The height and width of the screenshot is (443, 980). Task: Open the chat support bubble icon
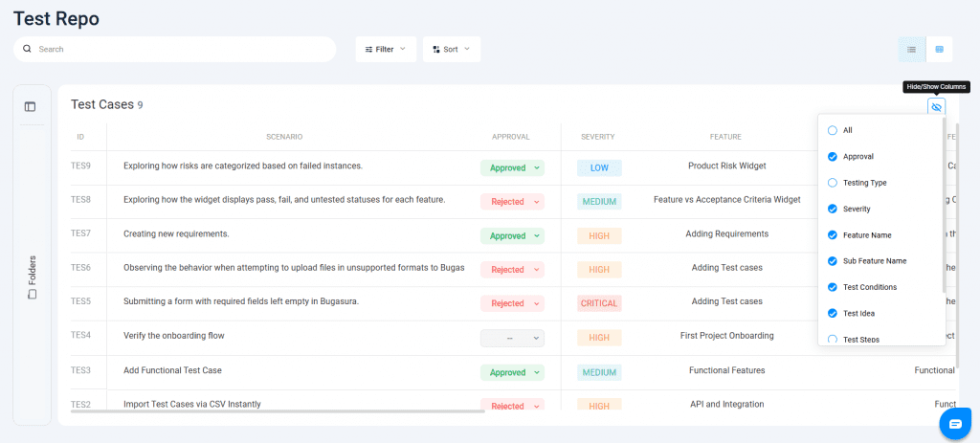click(x=954, y=423)
